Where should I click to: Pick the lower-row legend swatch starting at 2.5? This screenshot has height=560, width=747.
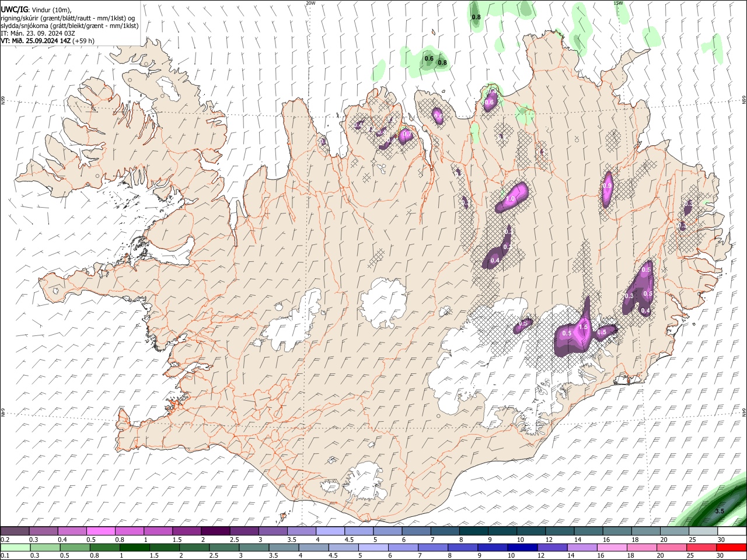point(224,547)
